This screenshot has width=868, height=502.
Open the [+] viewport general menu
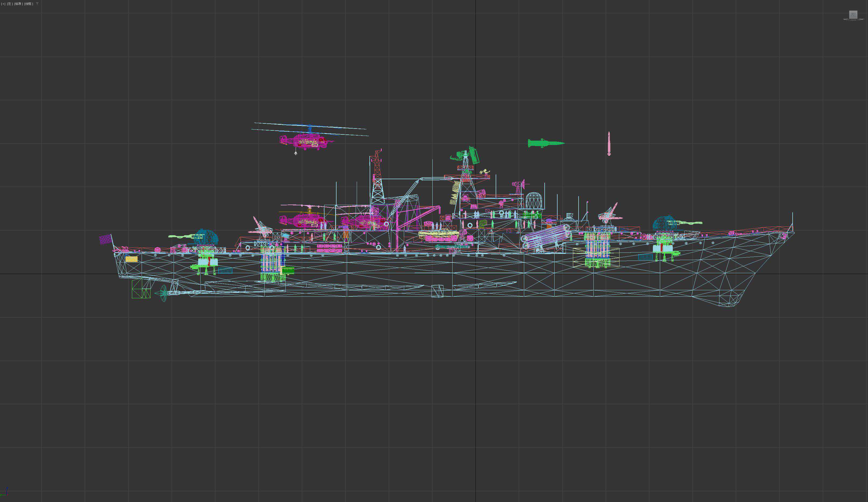(3, 4)
